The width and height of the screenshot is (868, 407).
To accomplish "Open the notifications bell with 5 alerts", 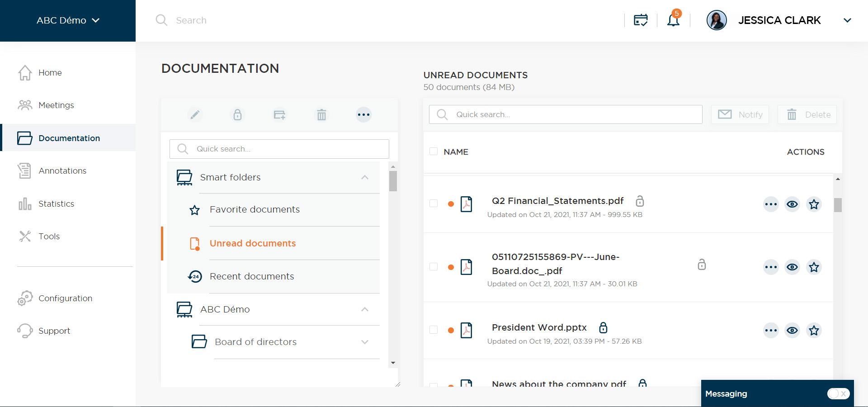I will click(x=673, y=20).
